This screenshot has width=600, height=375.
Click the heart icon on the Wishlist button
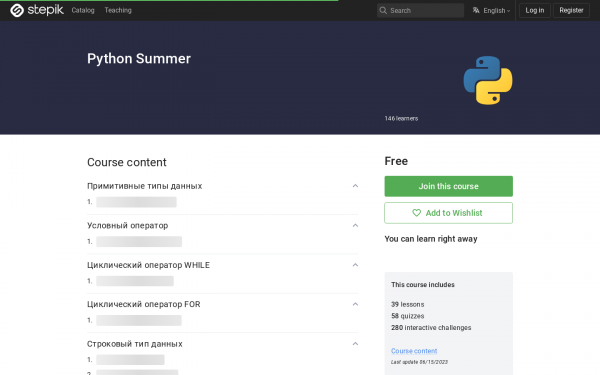[416, 213]
